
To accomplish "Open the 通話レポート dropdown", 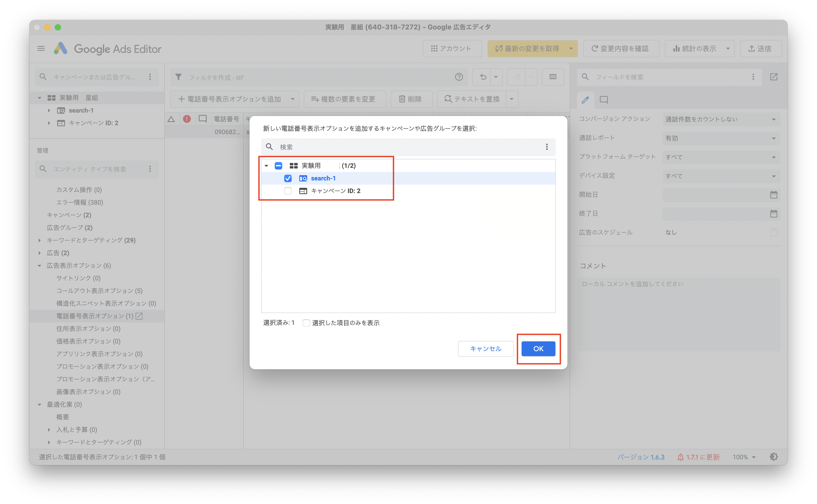I will coord(721,138).
